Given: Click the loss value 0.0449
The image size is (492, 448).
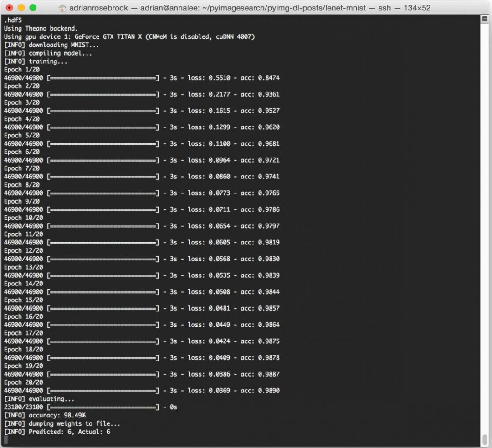Looking at the screenshot, I should 219,325.
